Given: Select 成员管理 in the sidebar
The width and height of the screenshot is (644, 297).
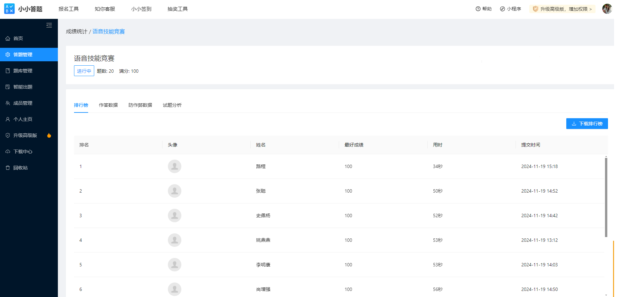Looking at the screenshot, I should 23,103.
